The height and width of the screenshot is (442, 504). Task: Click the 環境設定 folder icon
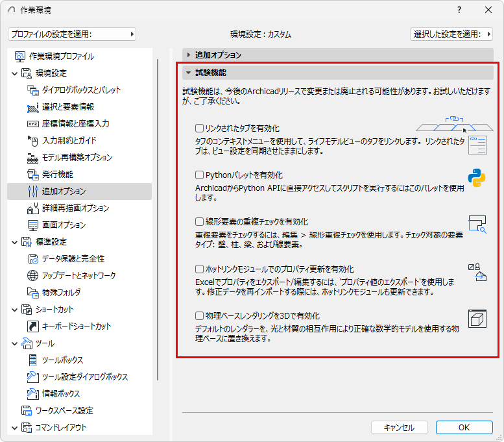27,73
